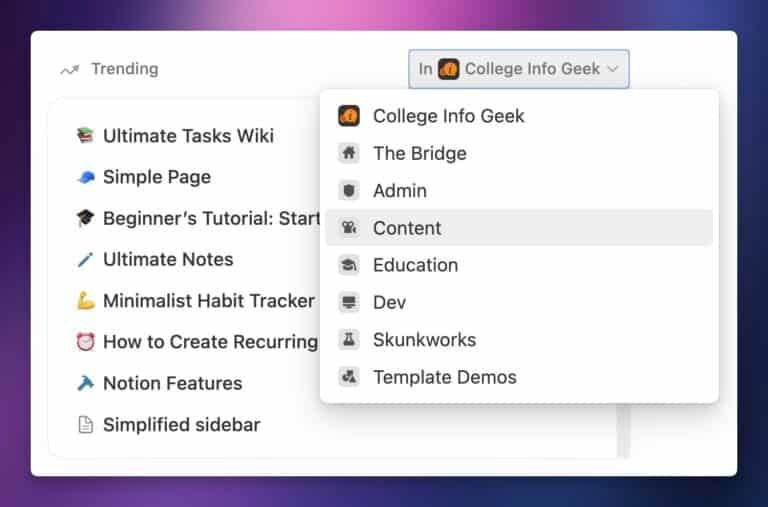Open the Ultimate Tasks Wiki page
Screen dimensions: 768x507
[x=188, y=136]
